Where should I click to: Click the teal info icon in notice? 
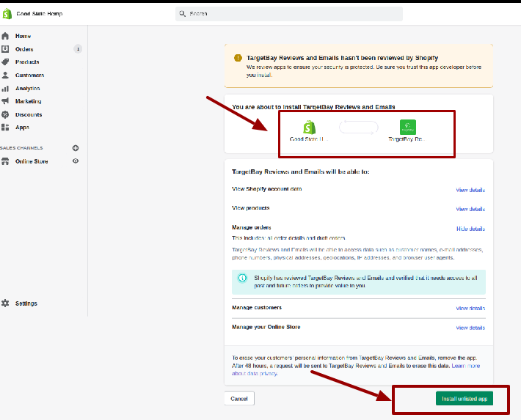click(x=243, y=278)
